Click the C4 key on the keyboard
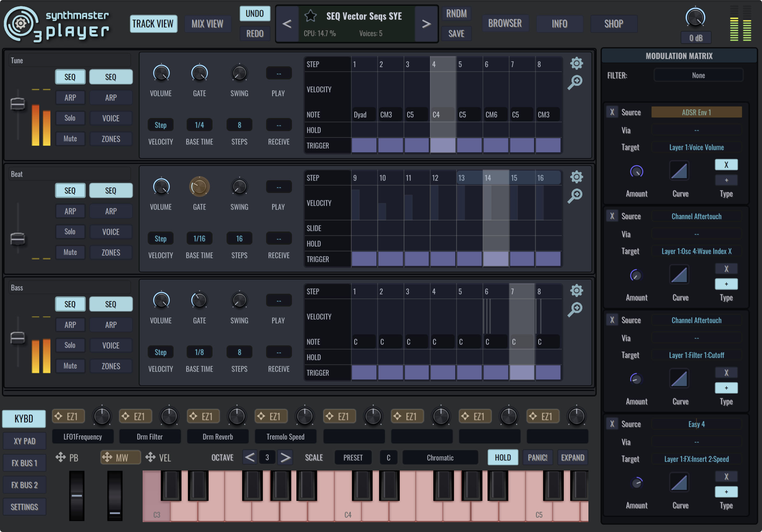The image size is (762, 532). 347,511
